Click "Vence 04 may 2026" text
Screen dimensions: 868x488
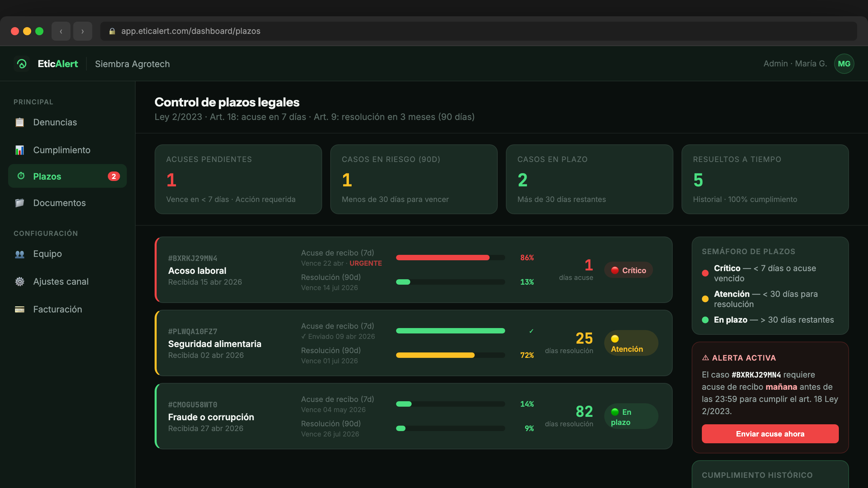point(333,410)
